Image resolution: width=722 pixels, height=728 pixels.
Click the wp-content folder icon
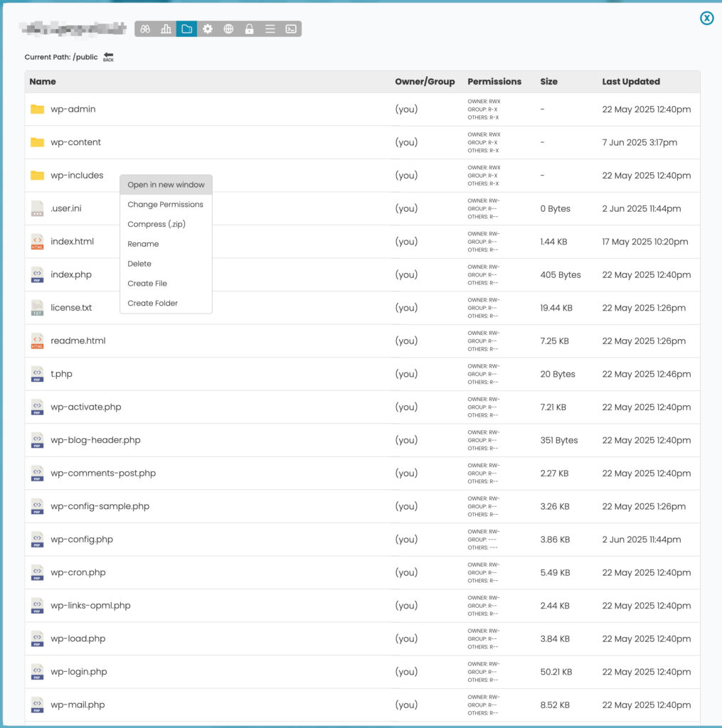(37, 142)
